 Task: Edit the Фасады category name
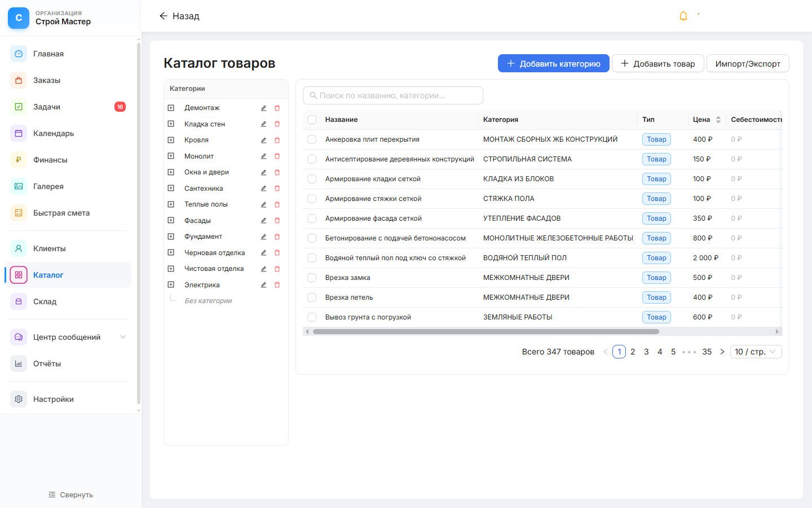263,221
